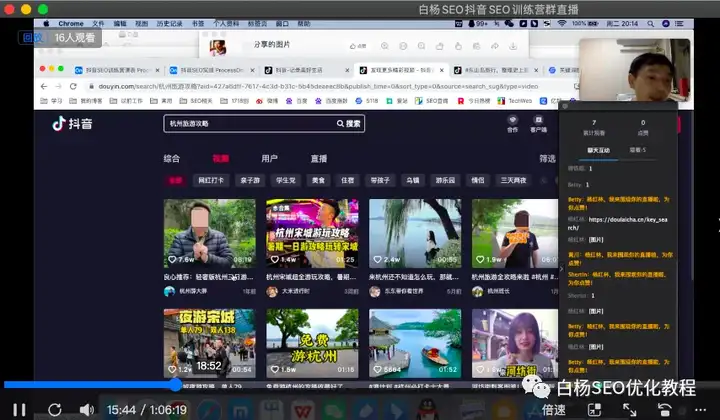Click the rotate screen icon in player bar
Viewport: 720px width, 420px height.
click(664, 409)
